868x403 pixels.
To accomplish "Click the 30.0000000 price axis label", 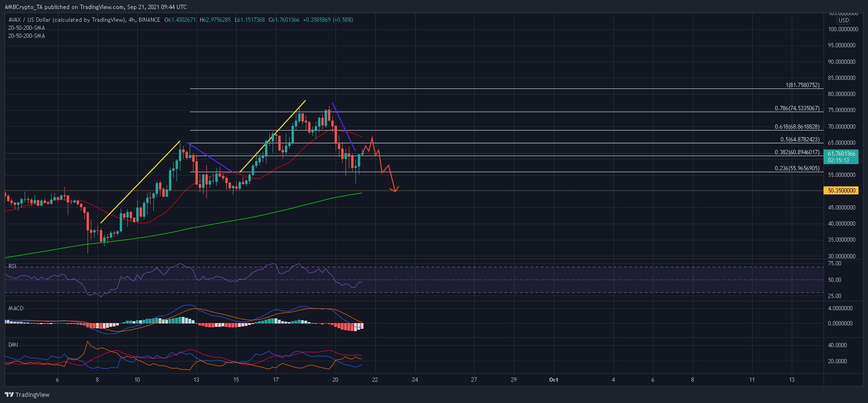I will [842, 256].
